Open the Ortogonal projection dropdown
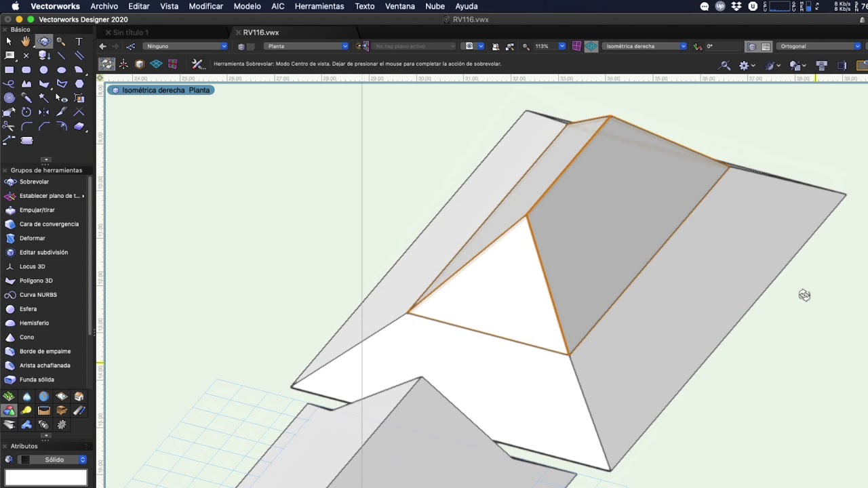This screenshot has width=868, height=488. tap(821, 46)
